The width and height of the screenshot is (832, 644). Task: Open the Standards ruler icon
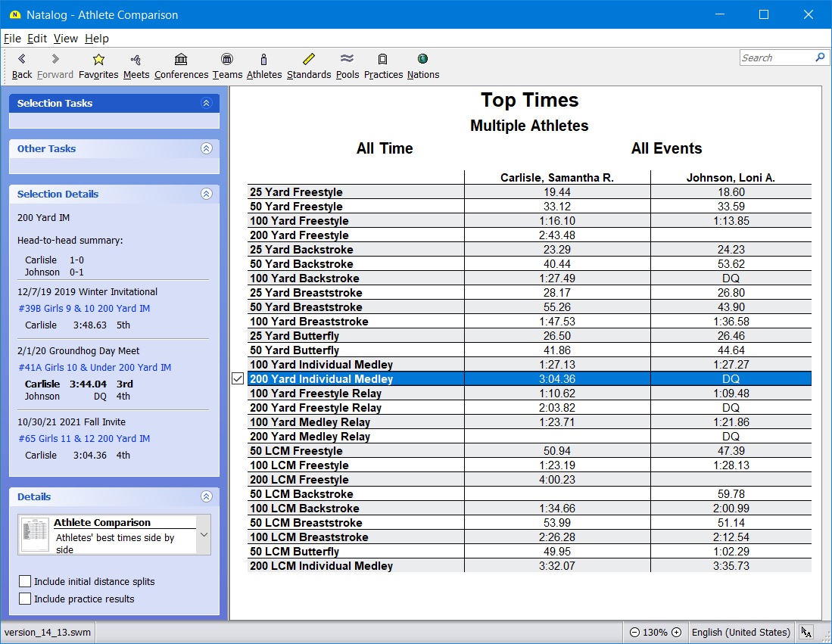coord(308,60)
